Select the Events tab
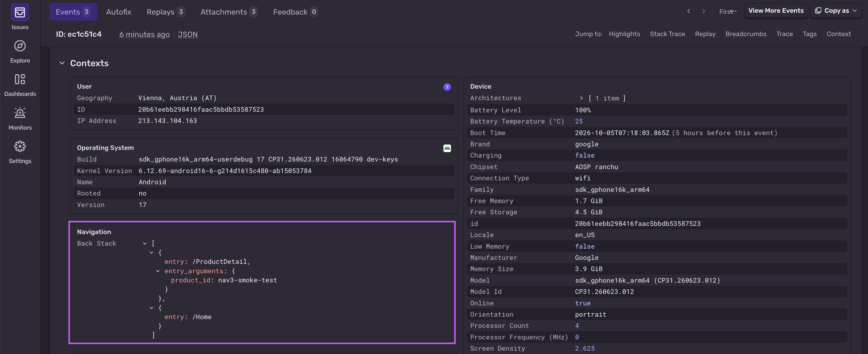 [73, 12]
